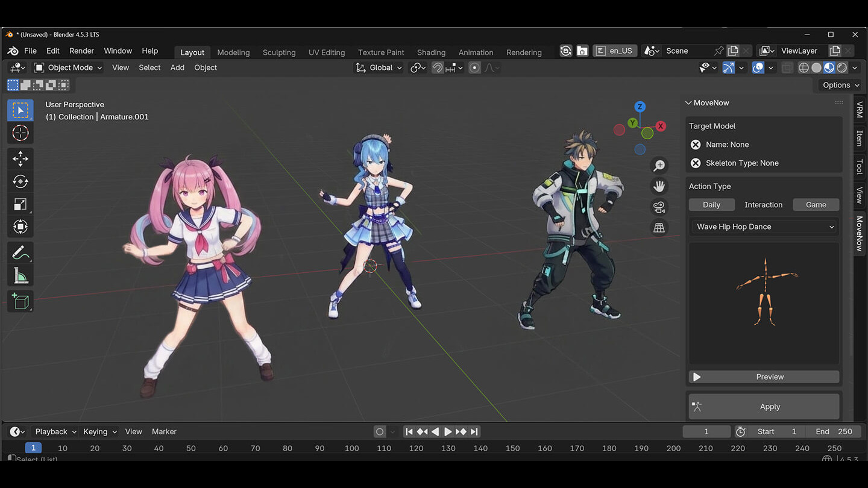Switch to the Animation workspace tab
This screenshot has width=868, height=488.
click(476, 52)
